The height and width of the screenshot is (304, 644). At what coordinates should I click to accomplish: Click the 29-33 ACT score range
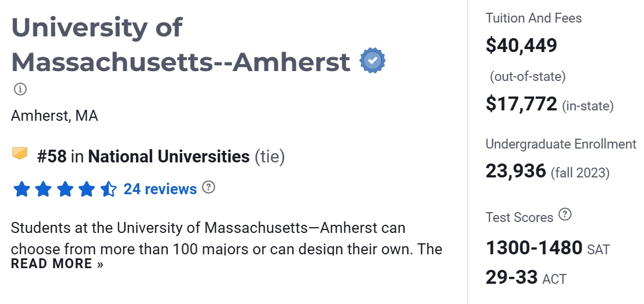tap(512, 277)
